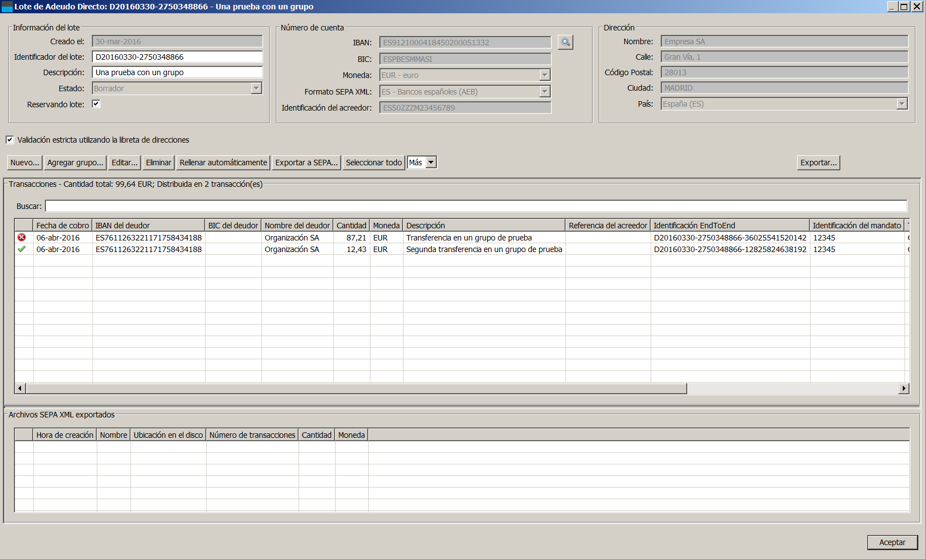
Task: Expand the Moneda combo box
Action: coord(545,75)
